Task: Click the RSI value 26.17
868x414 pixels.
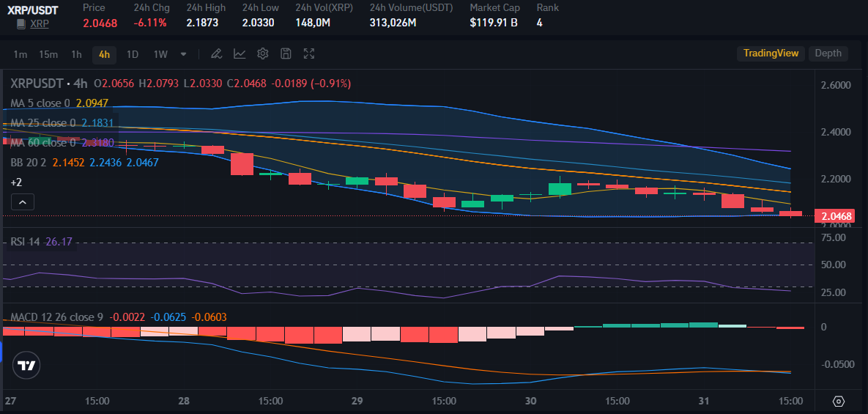Action: (59, 242)
